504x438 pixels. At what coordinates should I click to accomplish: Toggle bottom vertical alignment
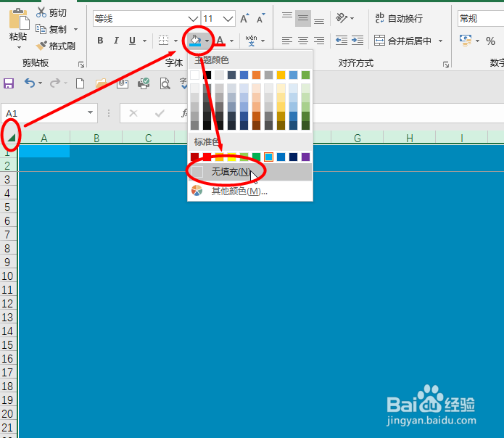[319, 19]
